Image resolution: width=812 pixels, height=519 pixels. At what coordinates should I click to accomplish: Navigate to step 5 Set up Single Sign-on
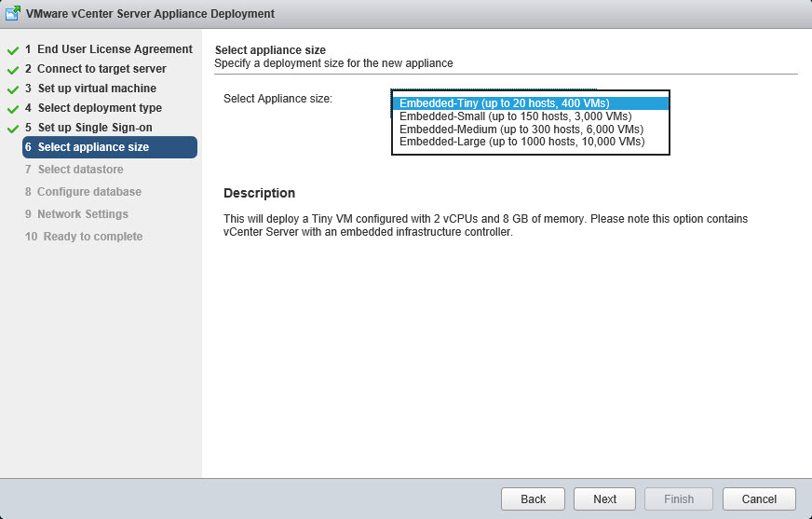click(88, 128)
